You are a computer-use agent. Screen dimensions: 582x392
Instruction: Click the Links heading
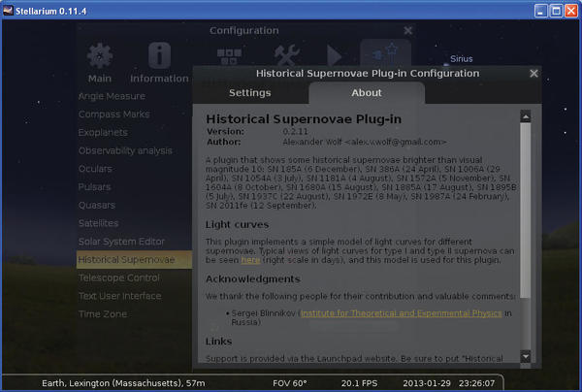point(218,342)
